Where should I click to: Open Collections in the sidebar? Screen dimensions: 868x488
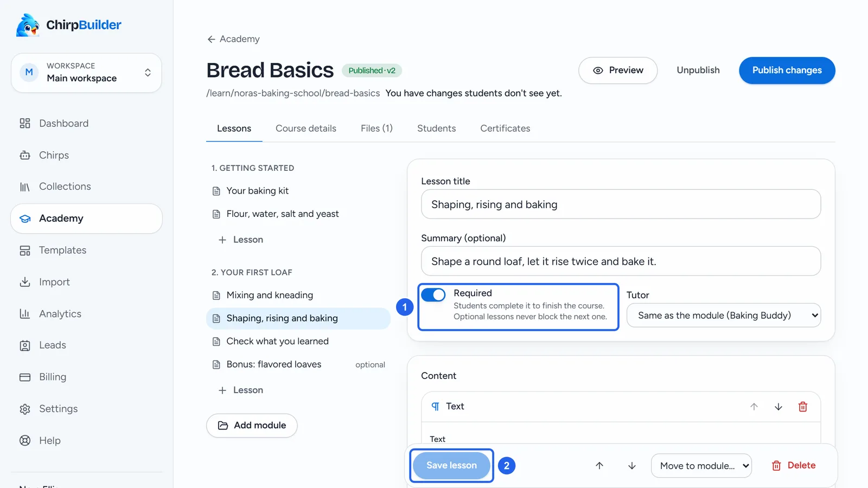(x=86, y=187)
